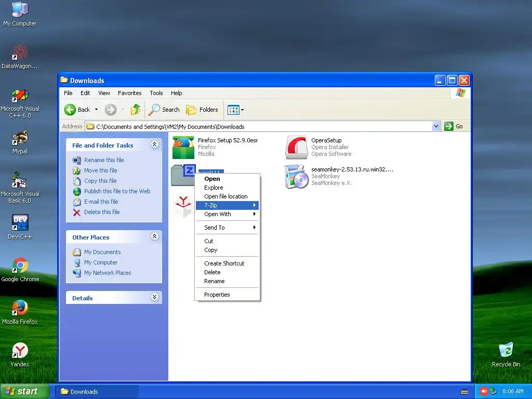
Task: Choose Rename in the context menu
Action: (227, 281)
